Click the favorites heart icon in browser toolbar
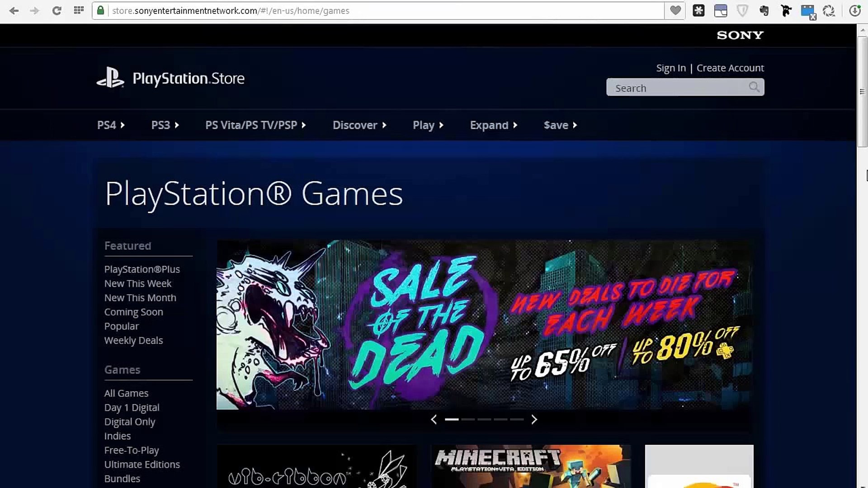This screenshot has width=868, height=488. pos(675,10)
